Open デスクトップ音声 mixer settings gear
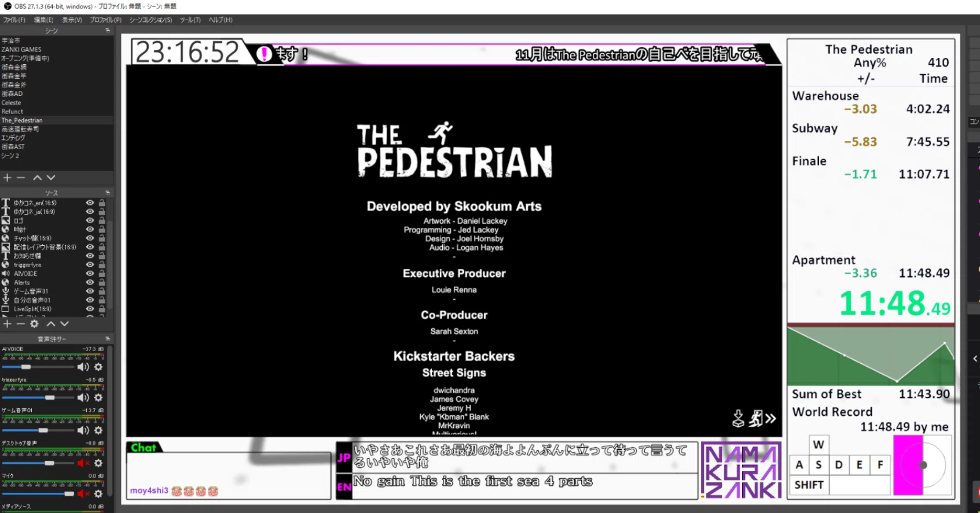 (98, 463)
